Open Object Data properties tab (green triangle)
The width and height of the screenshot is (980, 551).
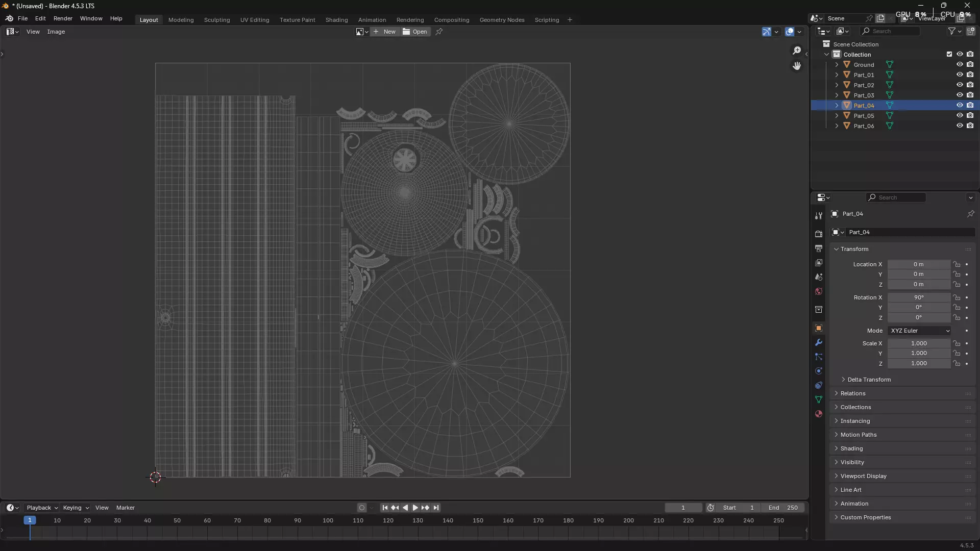[819, 399]
